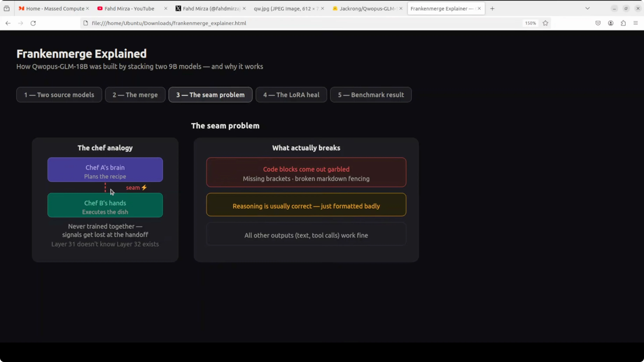Click the 150% zoom level indicator

(x=530, y=23)
